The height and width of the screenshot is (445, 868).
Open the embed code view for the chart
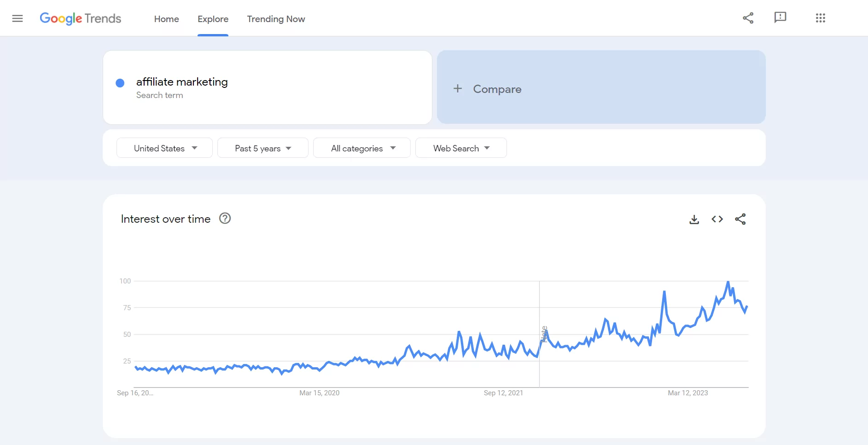(717, 219)
